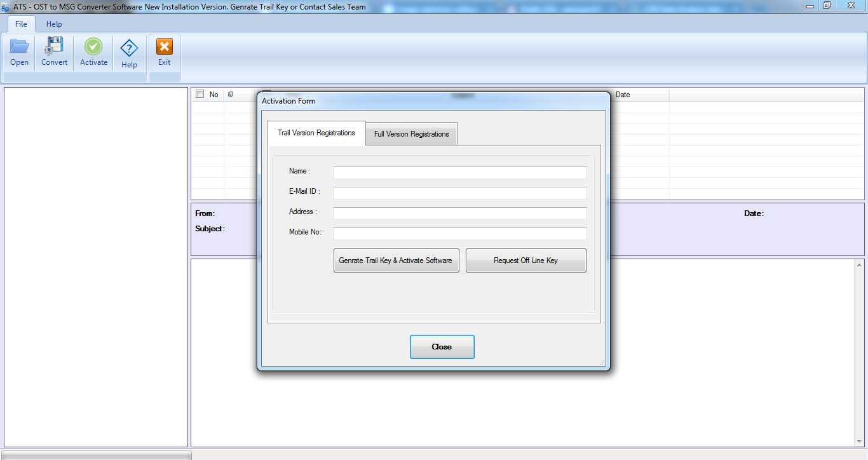Click the dialog resize grip corner
868x460 pixels.
[x=602, y=363]
